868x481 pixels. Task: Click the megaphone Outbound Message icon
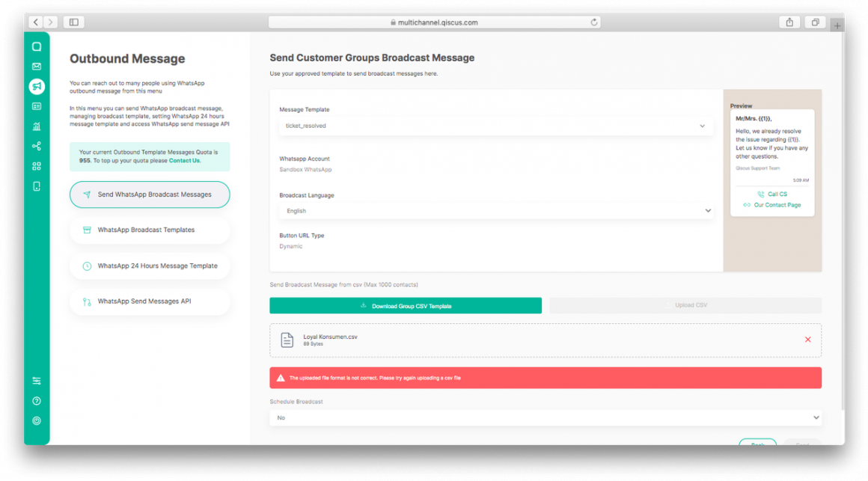36,86
